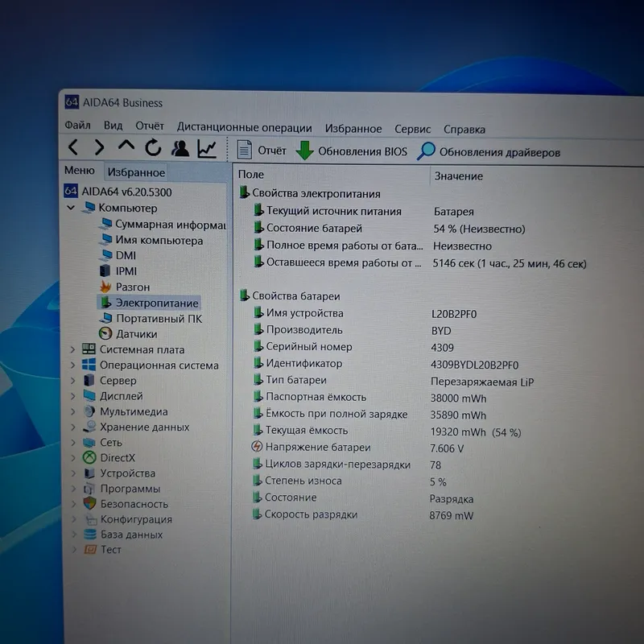
Task: Expand the Мультимедиа node
Action: 72,411
